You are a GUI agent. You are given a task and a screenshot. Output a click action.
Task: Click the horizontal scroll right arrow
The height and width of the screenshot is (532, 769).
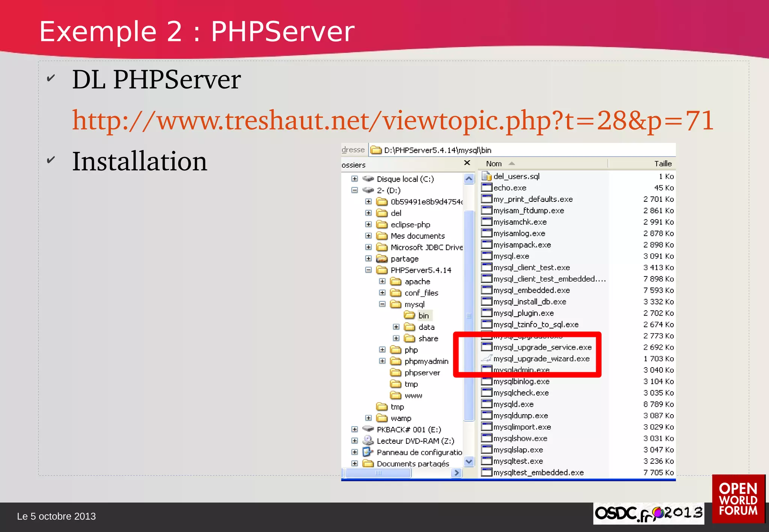(x=457, y=473)
